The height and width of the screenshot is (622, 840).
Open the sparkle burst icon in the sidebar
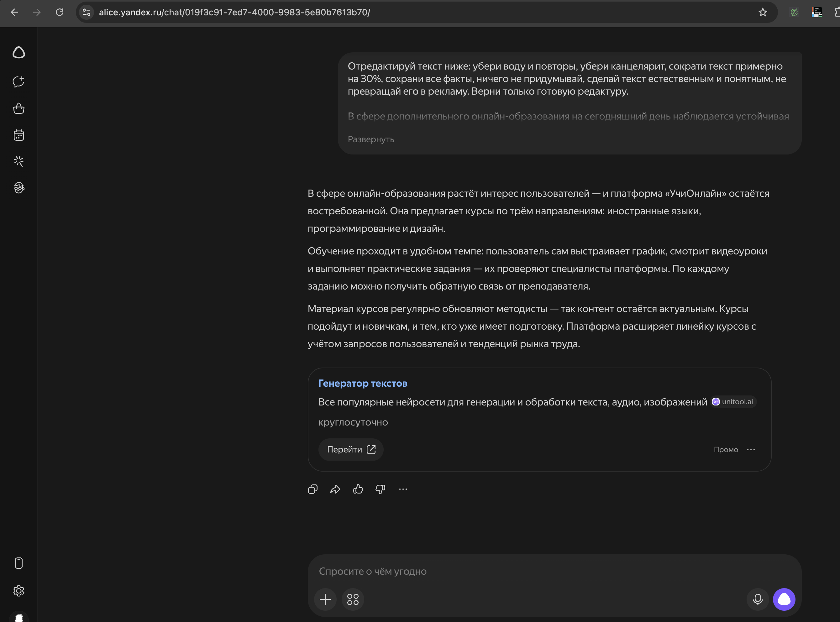coord(19,161)
